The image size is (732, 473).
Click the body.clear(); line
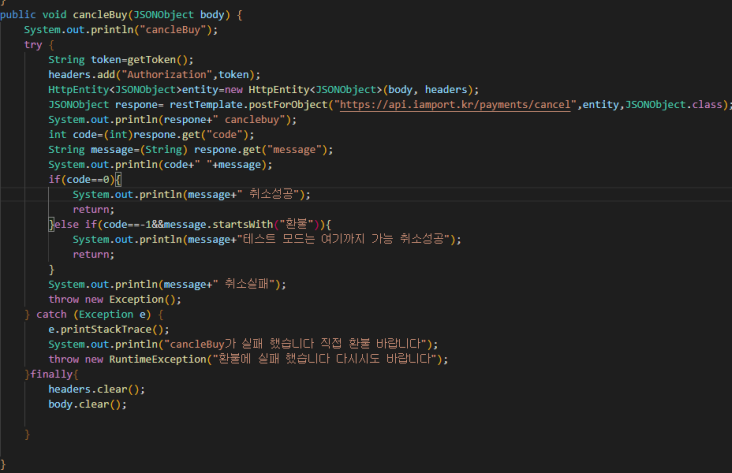point(87,404)
